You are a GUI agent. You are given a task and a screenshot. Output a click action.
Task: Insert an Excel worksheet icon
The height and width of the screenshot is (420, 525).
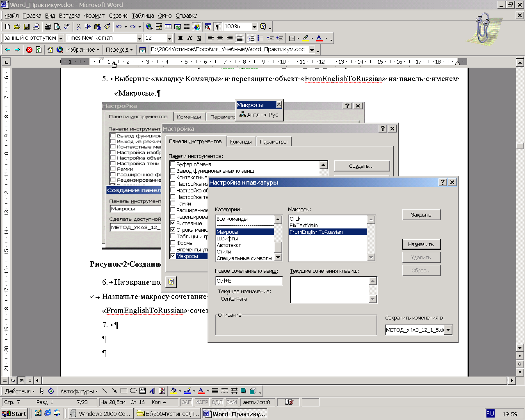(178, 27)
